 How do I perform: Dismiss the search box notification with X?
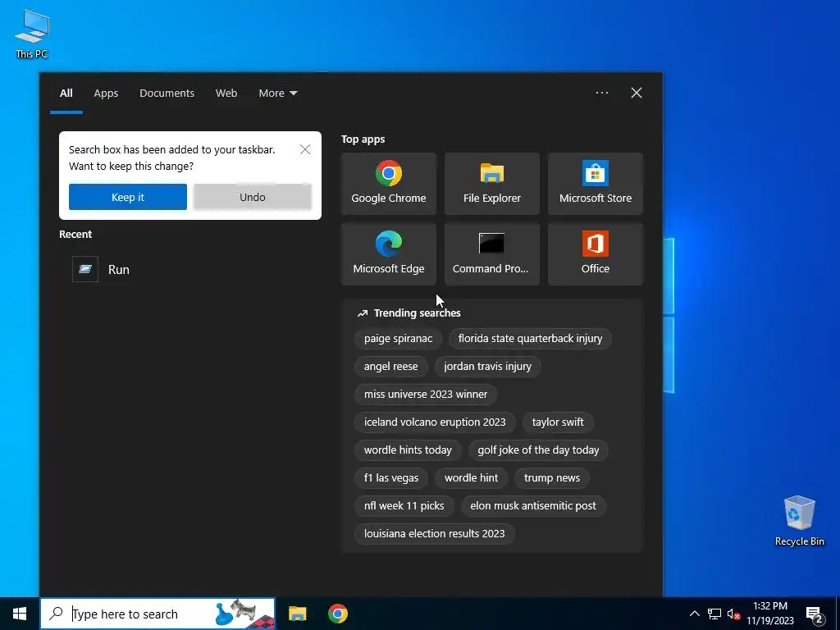tap(305, 149)
